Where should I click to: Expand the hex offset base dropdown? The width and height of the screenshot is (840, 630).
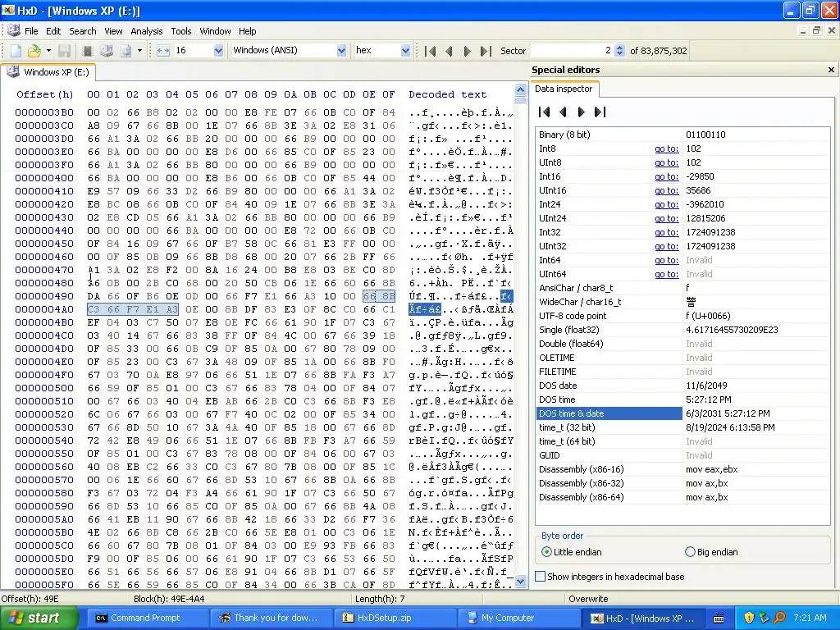tap(405, 50)
